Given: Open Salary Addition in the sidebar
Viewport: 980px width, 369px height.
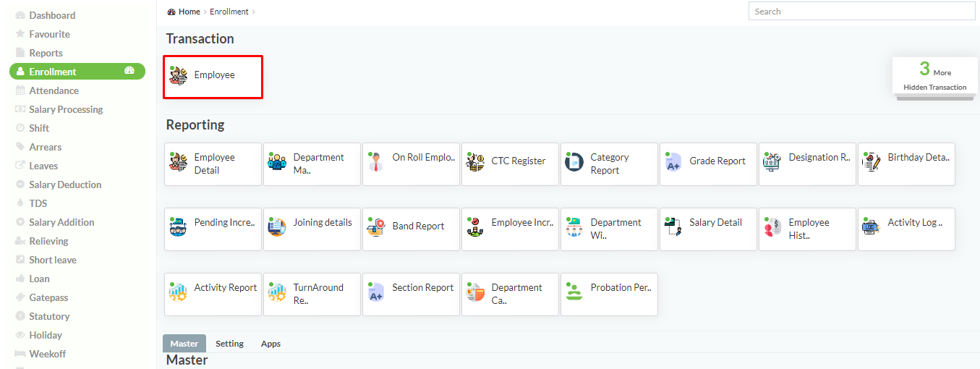Looking at the screenshot, I should tap(61, 222).
